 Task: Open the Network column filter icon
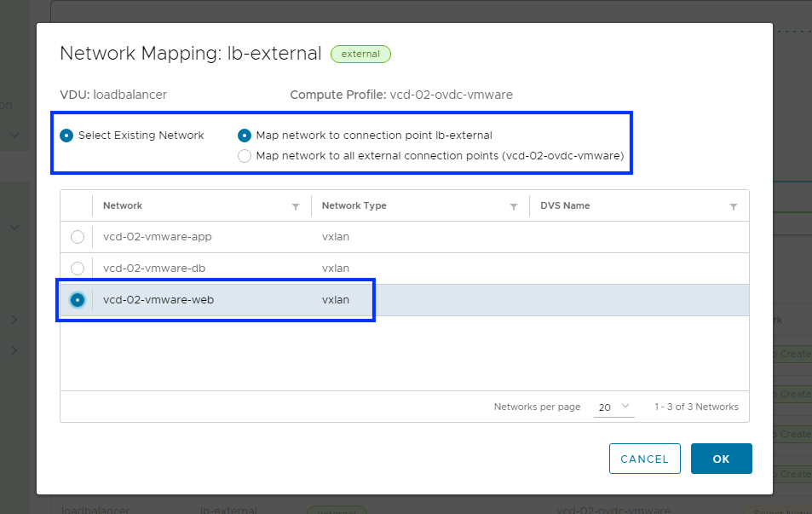pos(296,206)
